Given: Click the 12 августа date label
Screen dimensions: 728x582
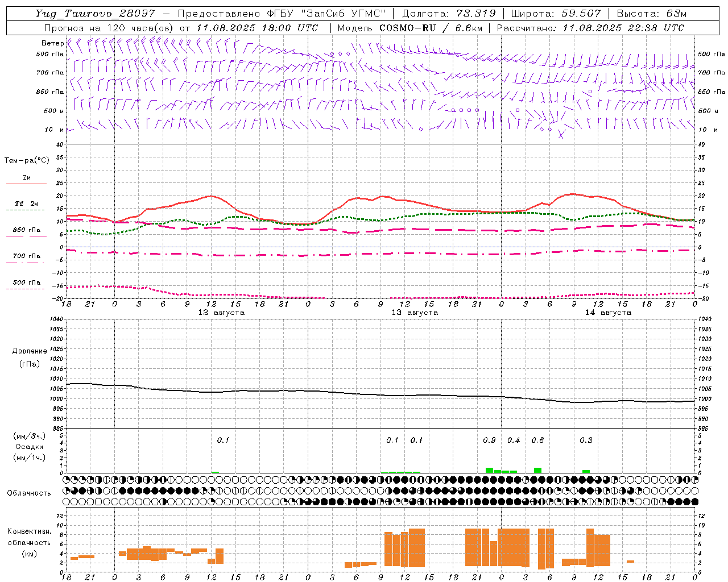Looking at the screenshot, I should (221, 313).
